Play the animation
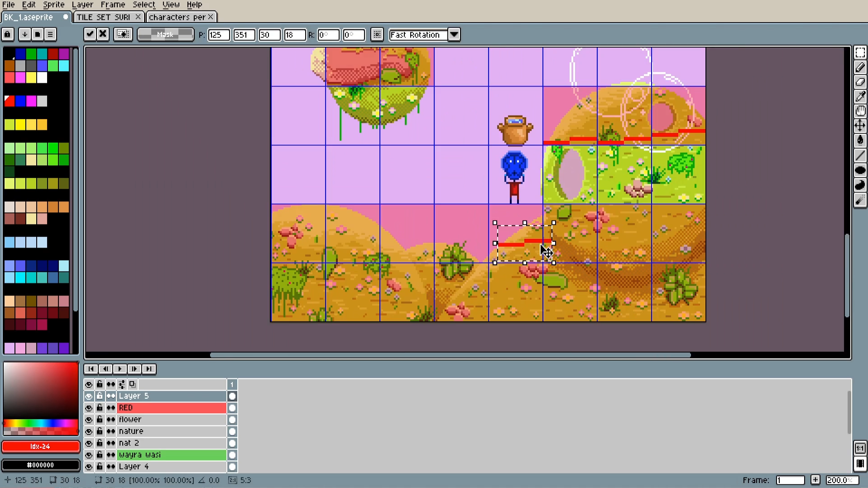 pos(120,369)
